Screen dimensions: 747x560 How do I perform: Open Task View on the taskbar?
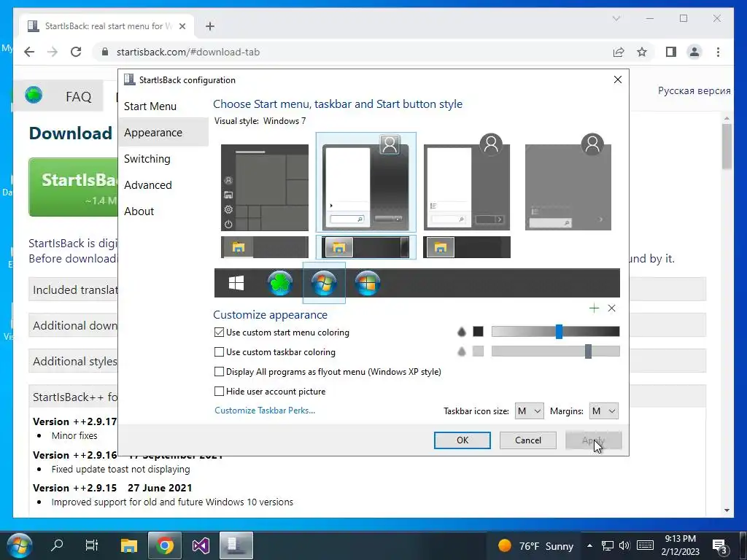pyautogui.click(x=92, y=545)
